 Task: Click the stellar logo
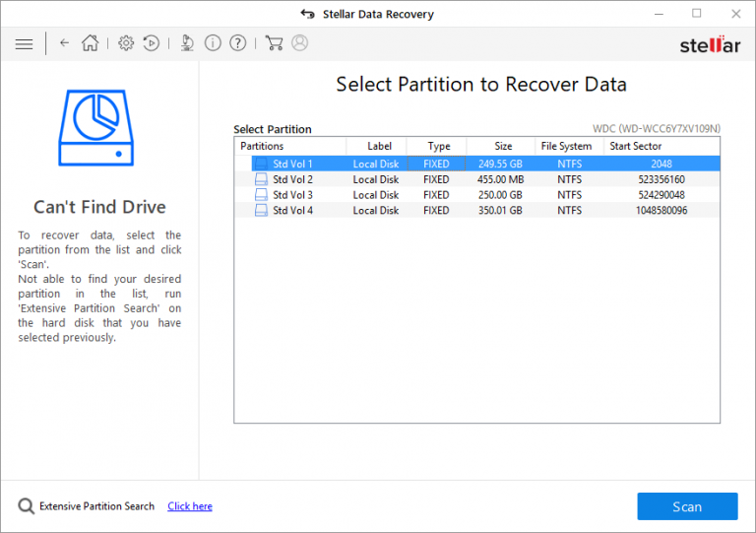710,44
